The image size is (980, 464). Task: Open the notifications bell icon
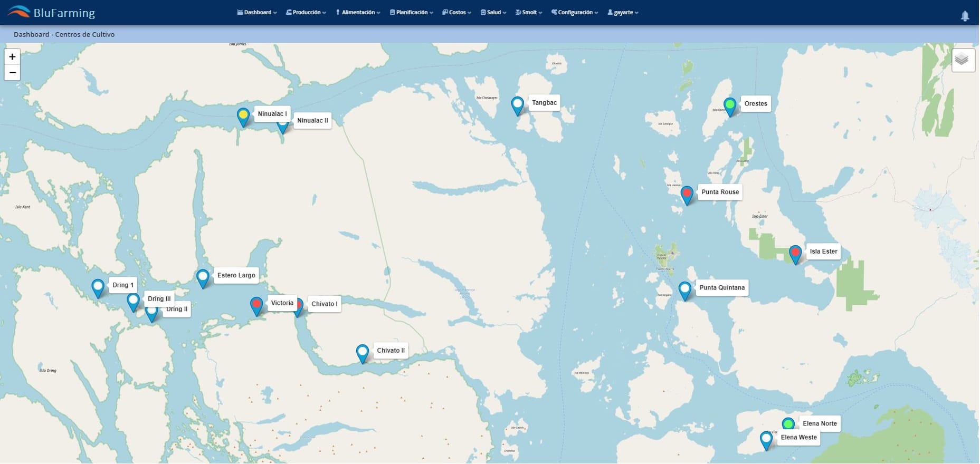[965, 16]
